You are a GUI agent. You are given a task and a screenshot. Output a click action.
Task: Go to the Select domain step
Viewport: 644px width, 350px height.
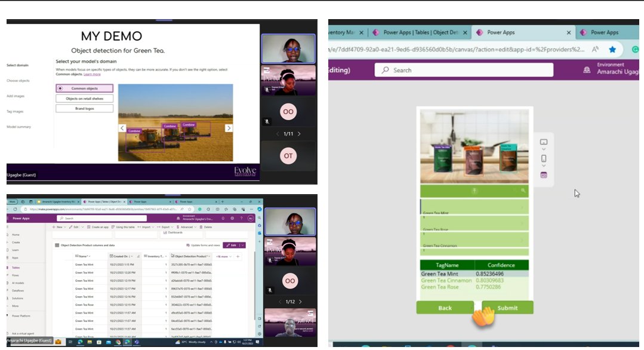(x=17, y=65)
